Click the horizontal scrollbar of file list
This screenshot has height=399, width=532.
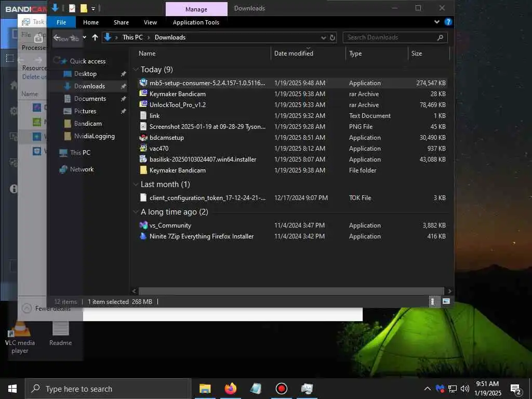291,291
